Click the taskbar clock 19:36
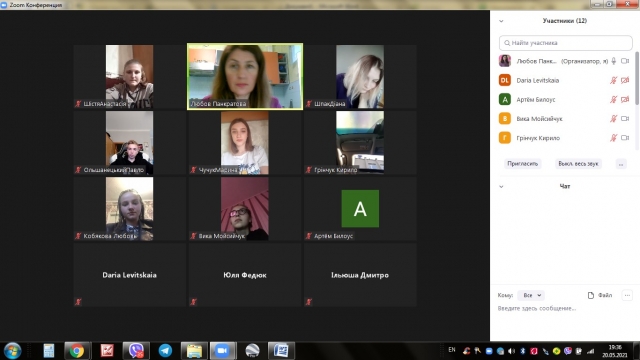The image size is (640, 360). [x=615, y=347]
